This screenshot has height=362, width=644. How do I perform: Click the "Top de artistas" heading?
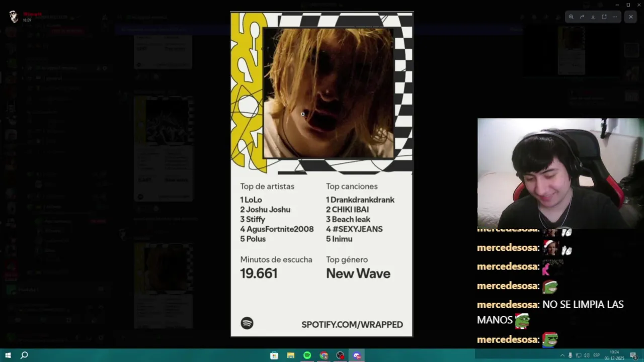[x=267, y=187]
